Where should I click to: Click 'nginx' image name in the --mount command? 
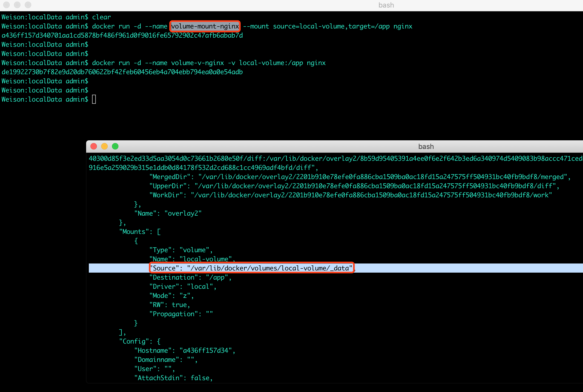[x=403, y=26]
